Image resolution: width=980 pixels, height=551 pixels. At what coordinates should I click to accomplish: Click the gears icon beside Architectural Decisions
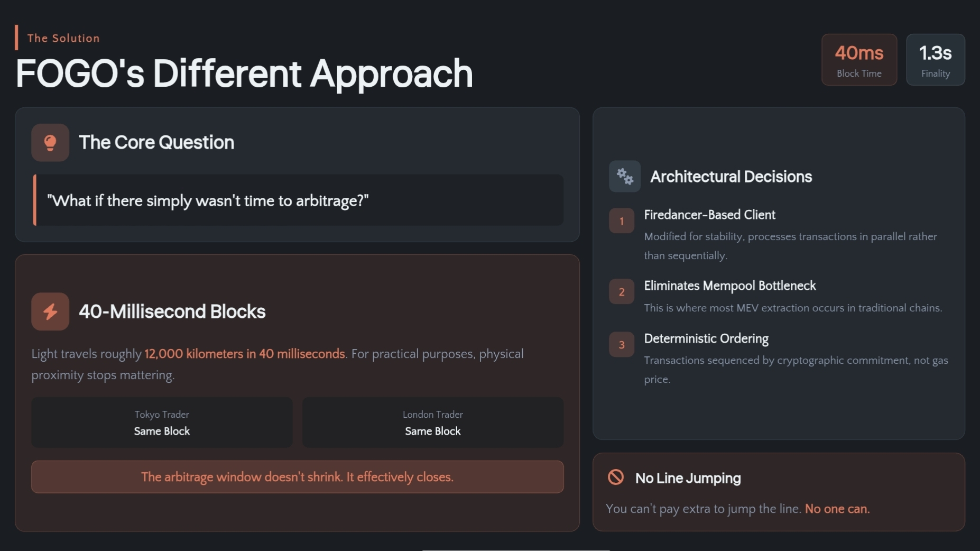(x=625, y=176)
